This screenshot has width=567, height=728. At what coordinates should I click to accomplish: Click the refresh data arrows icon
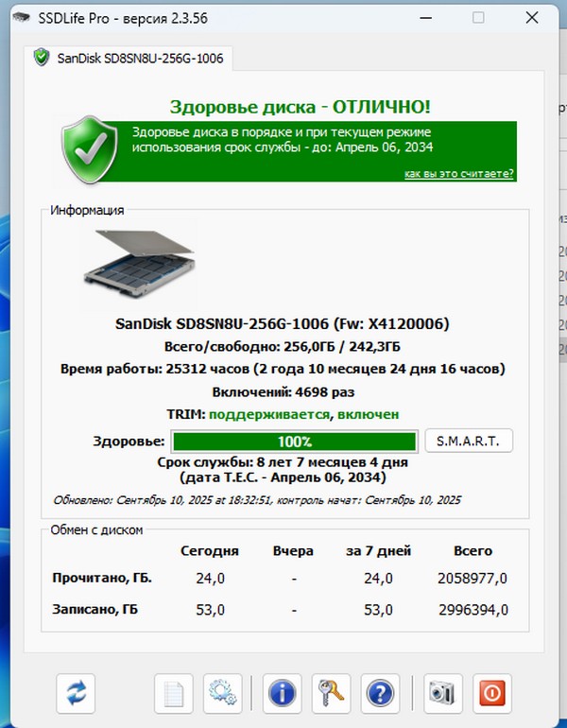pyautogui.click(x=77, y=694)
